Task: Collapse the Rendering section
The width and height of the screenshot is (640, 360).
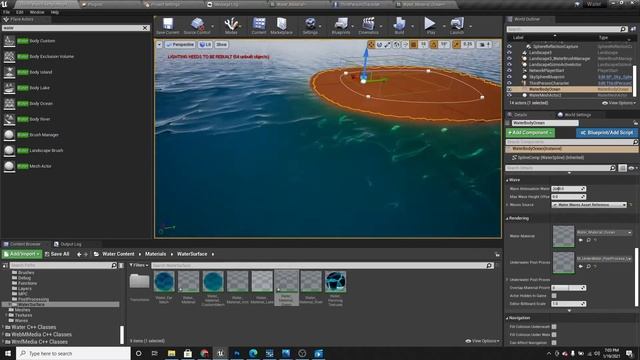Action: pyautogui.click(x=507, y=219)
